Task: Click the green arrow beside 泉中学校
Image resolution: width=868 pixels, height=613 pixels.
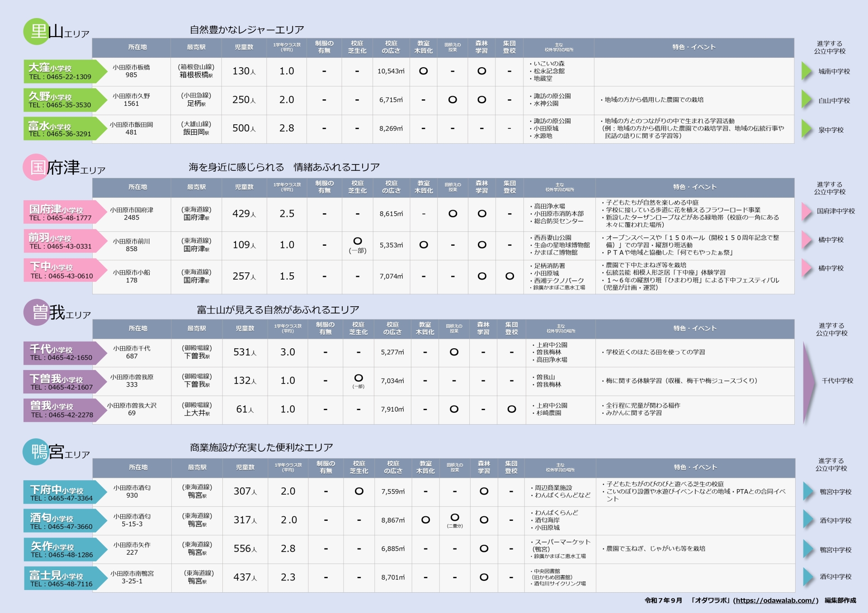Action: 807,130
